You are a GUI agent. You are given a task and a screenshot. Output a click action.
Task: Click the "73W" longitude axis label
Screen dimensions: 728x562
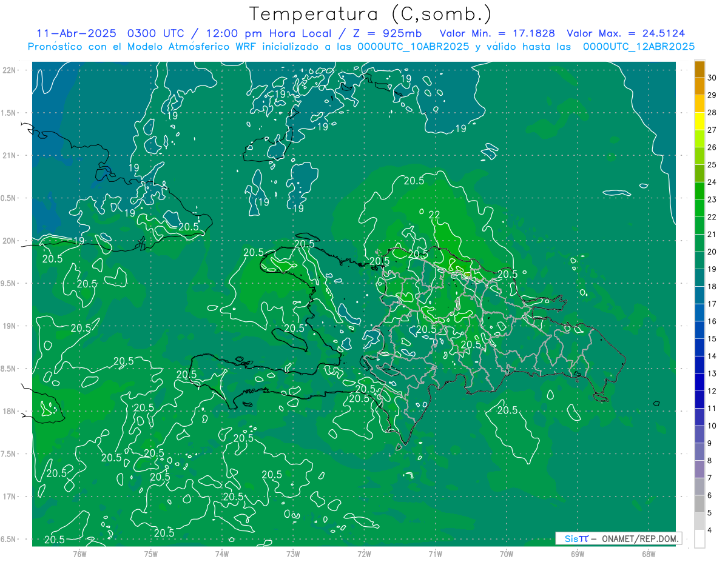click(293, 554)
